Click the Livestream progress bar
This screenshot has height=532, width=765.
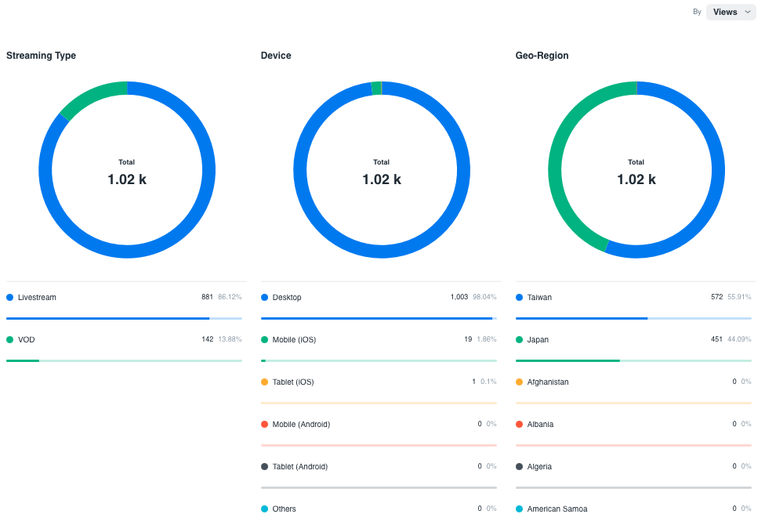click(x=124, y=319)
